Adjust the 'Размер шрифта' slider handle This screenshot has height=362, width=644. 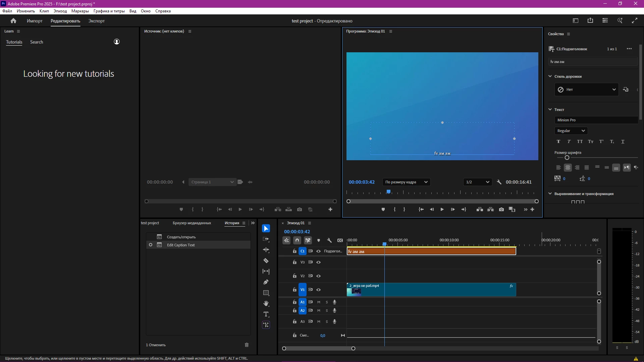pyautogui.click(x=567, y=158)
